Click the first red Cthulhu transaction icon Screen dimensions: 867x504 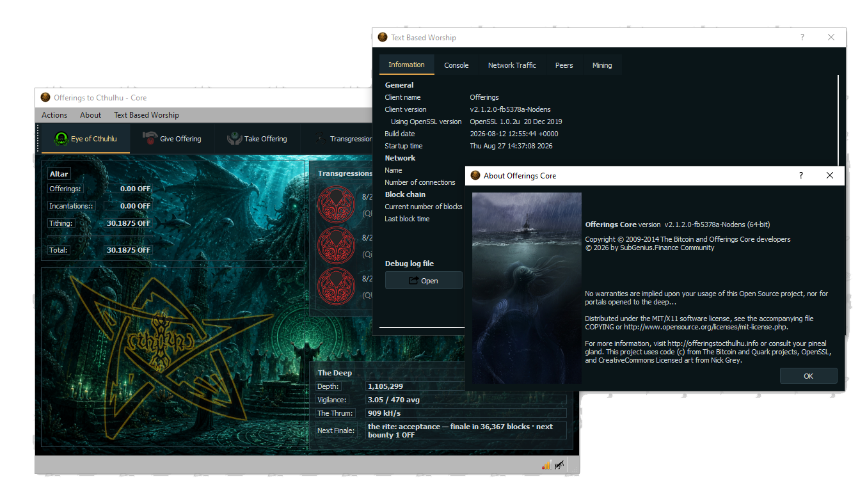[x=336, y=206]
